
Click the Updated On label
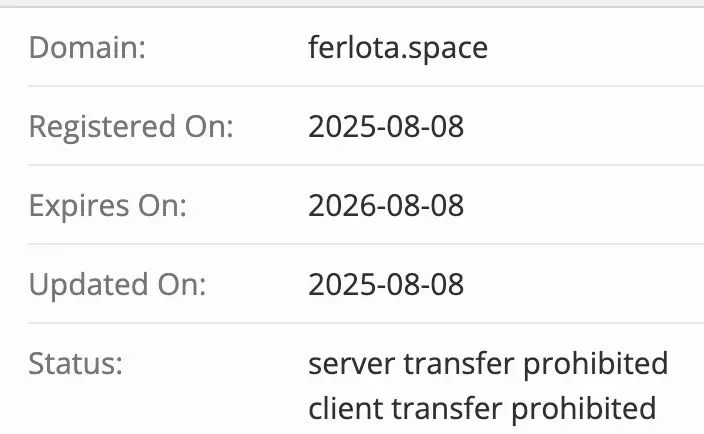tap(117, 285)
